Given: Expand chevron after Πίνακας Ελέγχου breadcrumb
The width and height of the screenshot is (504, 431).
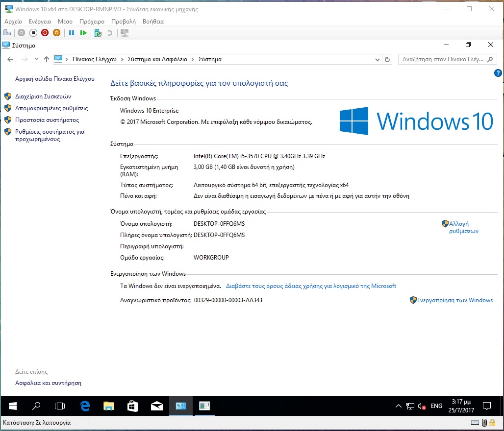Looking at the screenshot, I should click(x=122, y=59).
